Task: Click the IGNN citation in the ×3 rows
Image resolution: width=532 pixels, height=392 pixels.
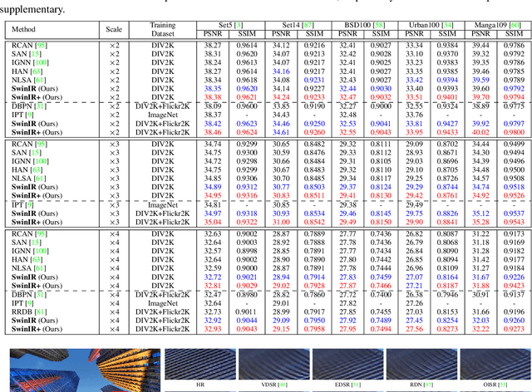Action: (41, 163)
